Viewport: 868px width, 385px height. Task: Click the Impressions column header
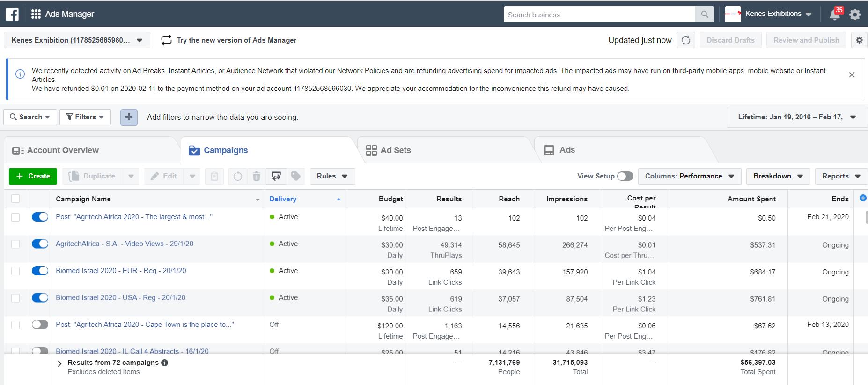click(x=566, y=199)
